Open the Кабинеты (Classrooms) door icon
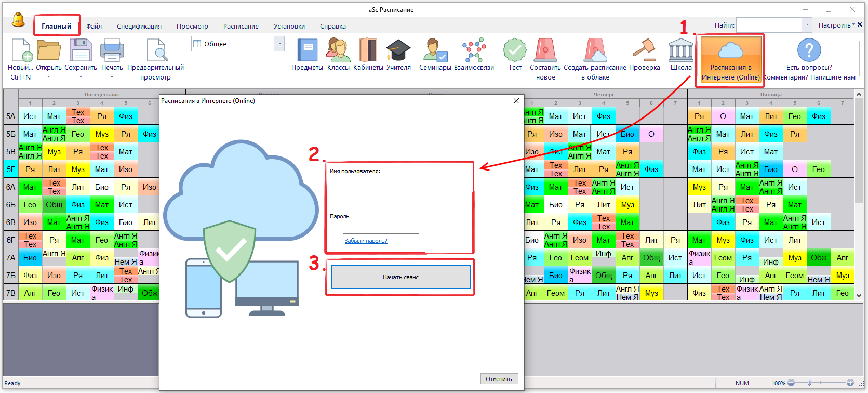This screenshot has width=868, height=393. (x=368, y=51)
